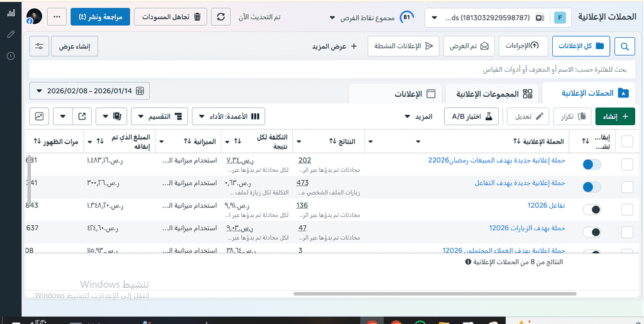
Task: Expand the المزيد dropdown menu
Action: pyautogui.click(x=418, y=116)
